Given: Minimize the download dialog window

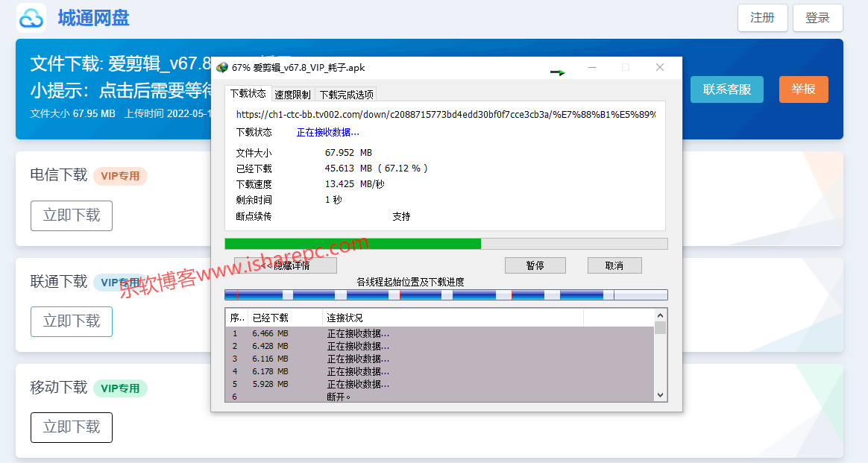Looking at the screenshot, I should point(592,68).
